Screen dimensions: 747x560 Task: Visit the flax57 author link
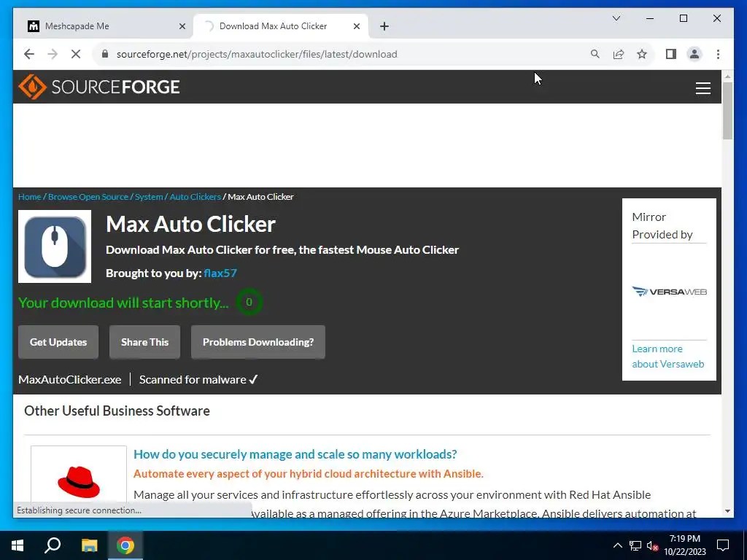(x=220, y=273)
